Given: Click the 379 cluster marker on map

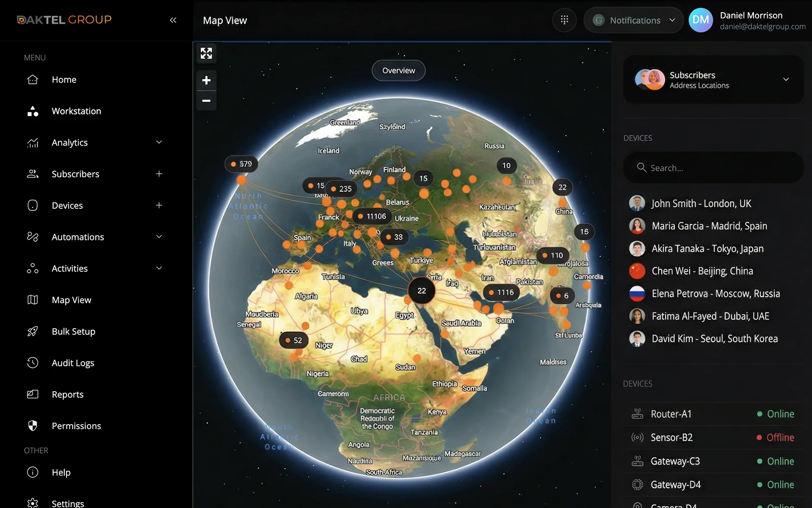Looking at the screenshot, I should (242, 164).
